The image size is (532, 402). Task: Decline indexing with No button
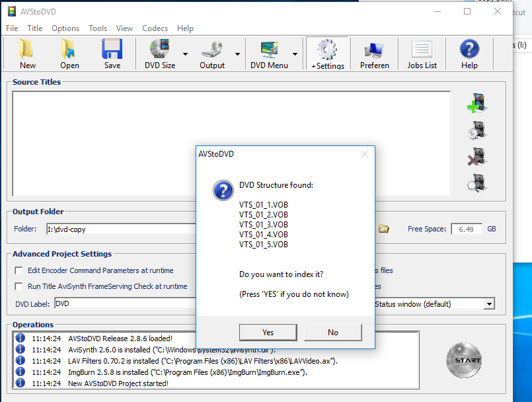tap(333, 333)
